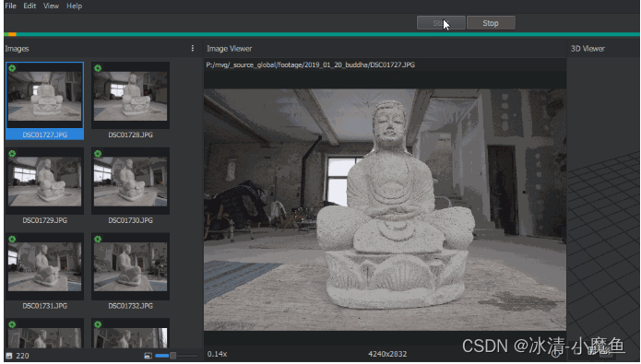The width and height of the screenshot is (641, 364).
Task: Open the File menu
Action: pos(11,6)
